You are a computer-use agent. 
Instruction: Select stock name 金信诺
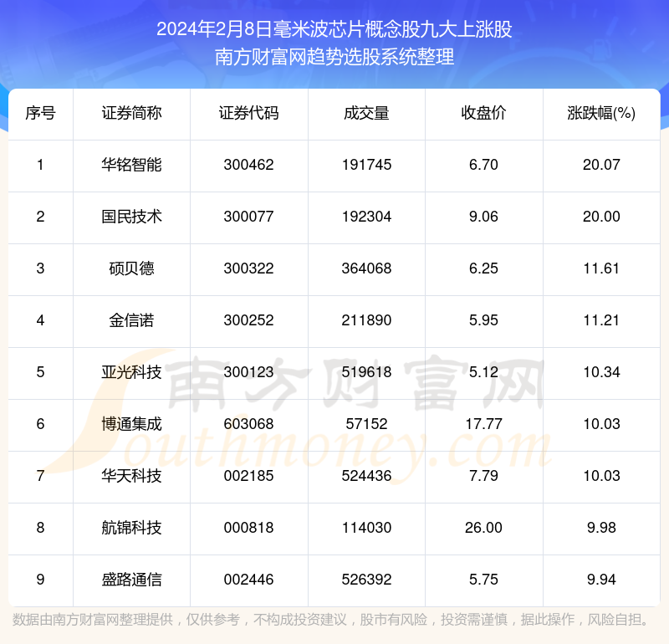(131, 320)
